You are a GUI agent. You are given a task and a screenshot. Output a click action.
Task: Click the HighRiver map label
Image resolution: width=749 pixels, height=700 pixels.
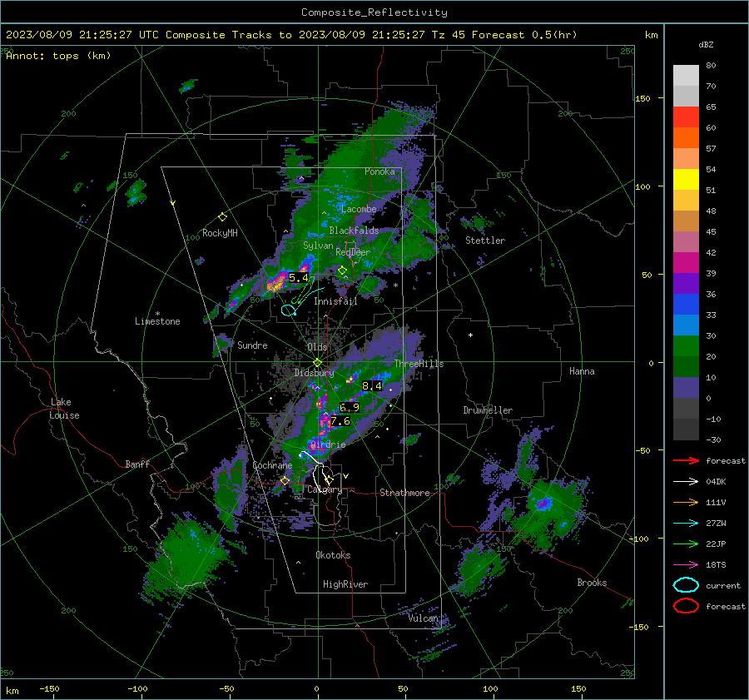(x=345, y=584)
